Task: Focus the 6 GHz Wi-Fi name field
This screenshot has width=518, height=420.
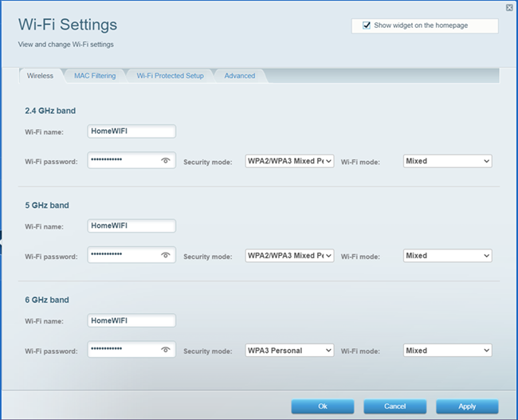Action: pos(131,320)
